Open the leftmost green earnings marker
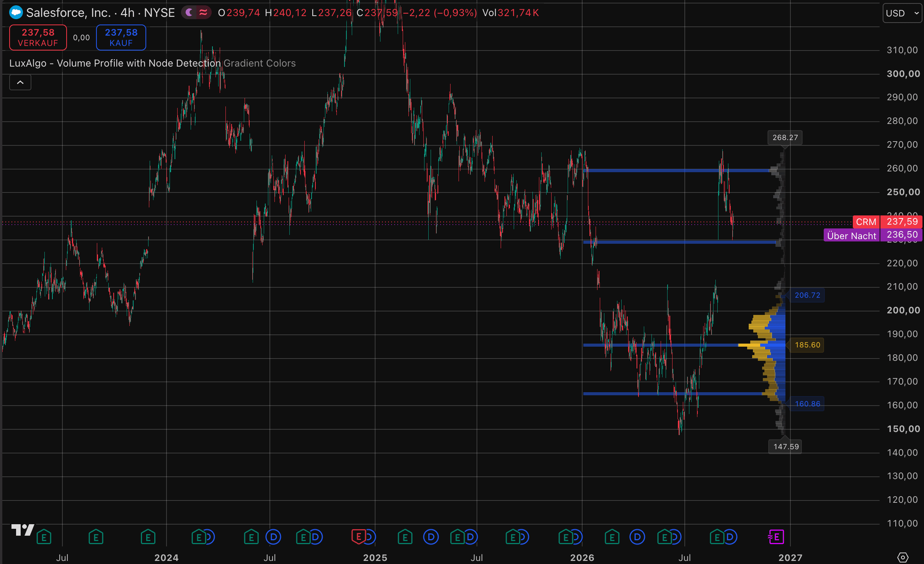Screen dimensions: 924x564 point(44,537)
